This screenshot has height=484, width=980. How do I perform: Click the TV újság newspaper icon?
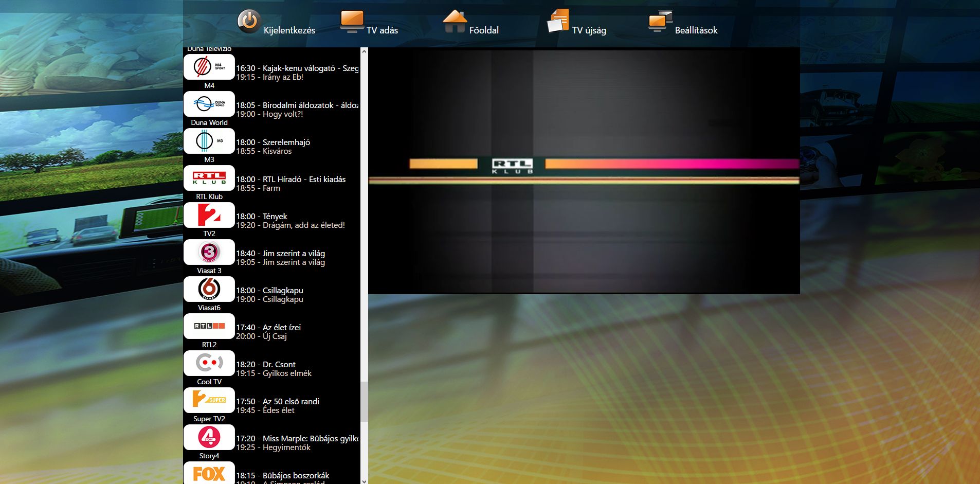click(558, 21)
